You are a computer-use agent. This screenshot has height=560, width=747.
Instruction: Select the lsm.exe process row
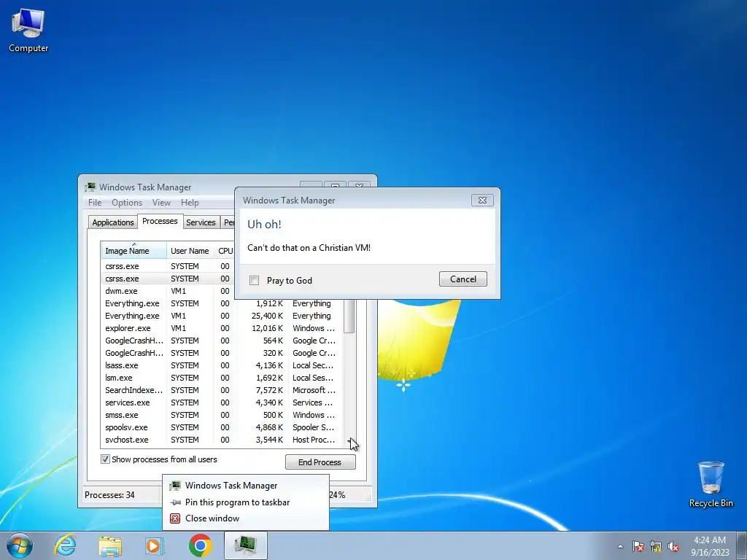point(222,378)
